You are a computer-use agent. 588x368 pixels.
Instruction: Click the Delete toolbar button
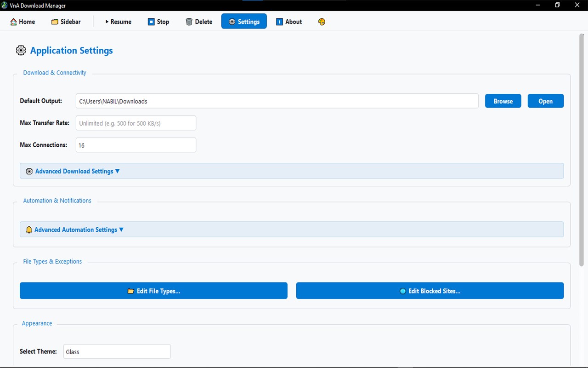199,22
